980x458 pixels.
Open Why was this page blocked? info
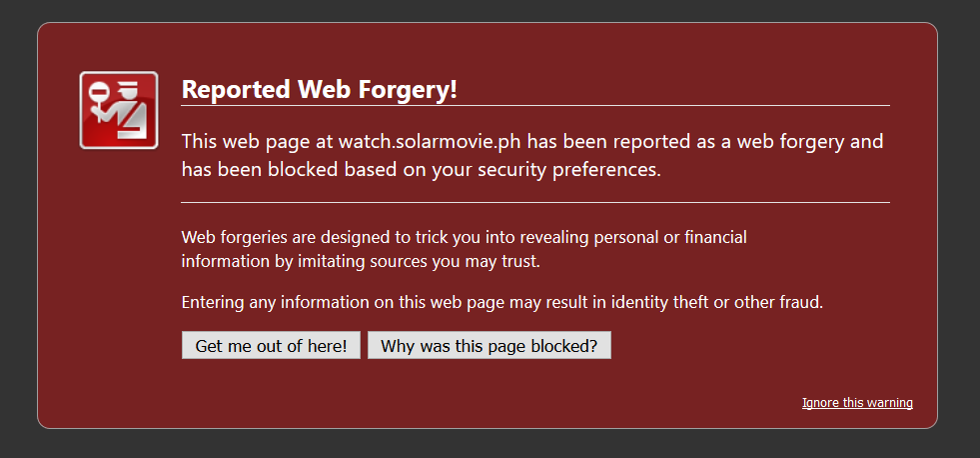coord(490,345)
